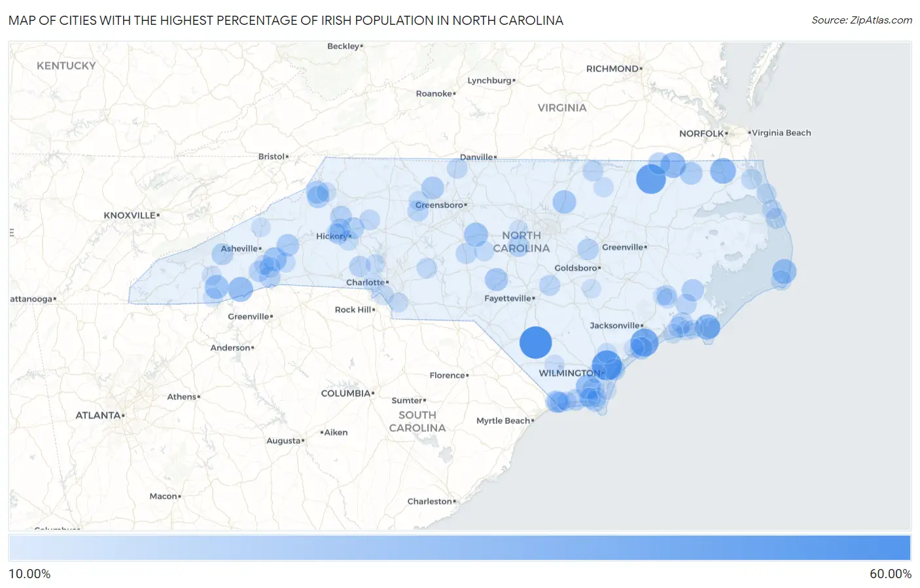Click the WILMINGTON city label
The width and height of the screenshot is (920, 588).
pos(569,373)
